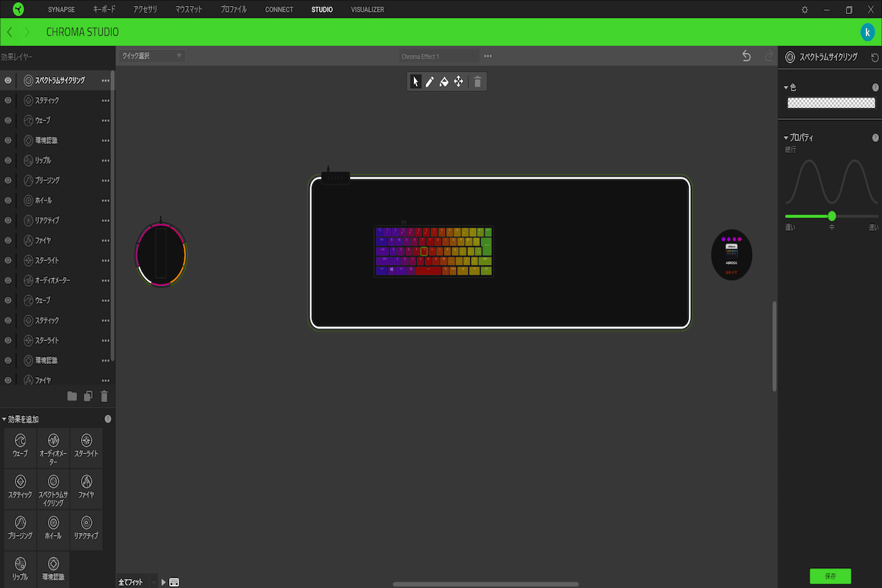Click the speed slider handle
The height and width of the screenshot is (588, 882).
click(832, 216)
